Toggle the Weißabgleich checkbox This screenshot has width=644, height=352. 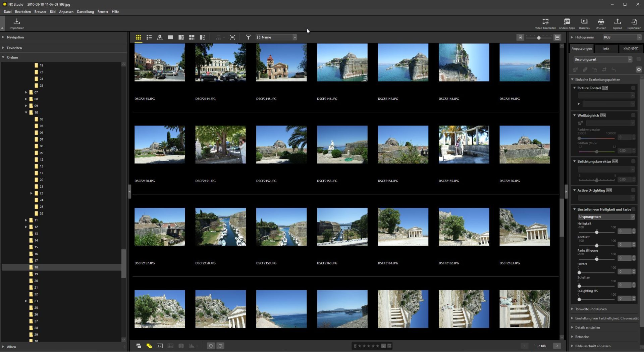633,115
